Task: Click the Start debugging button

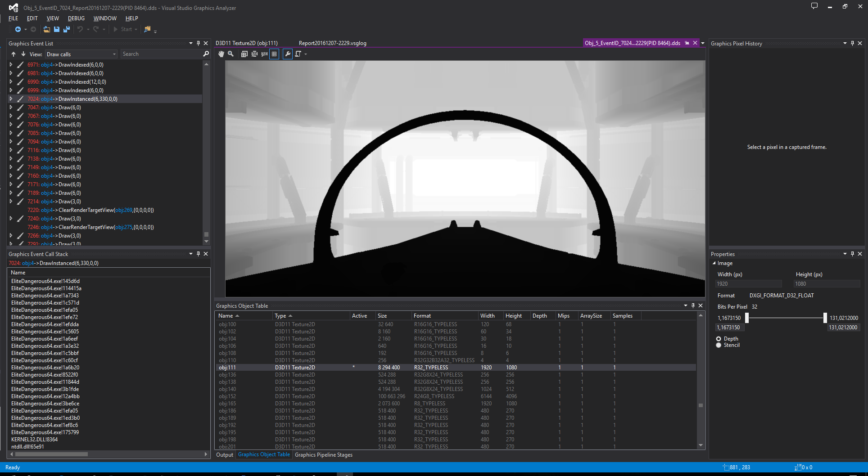Action: (123, 29)
